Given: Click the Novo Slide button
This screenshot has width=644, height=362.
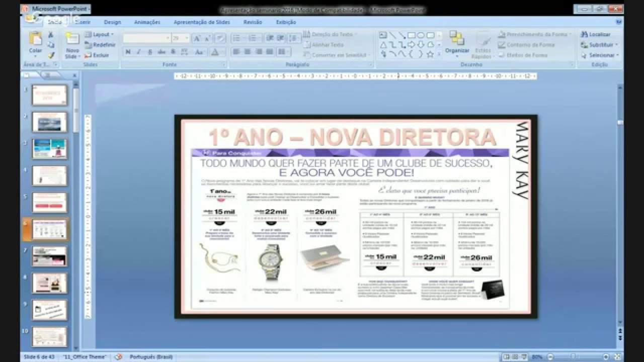Looking at the screenshot, I should tap(72, 45).
